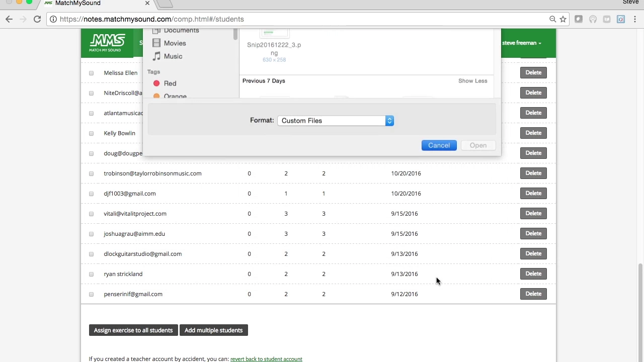
Task: Select the Movies folder in file dialog sidebar
Action: pos(175,43)
